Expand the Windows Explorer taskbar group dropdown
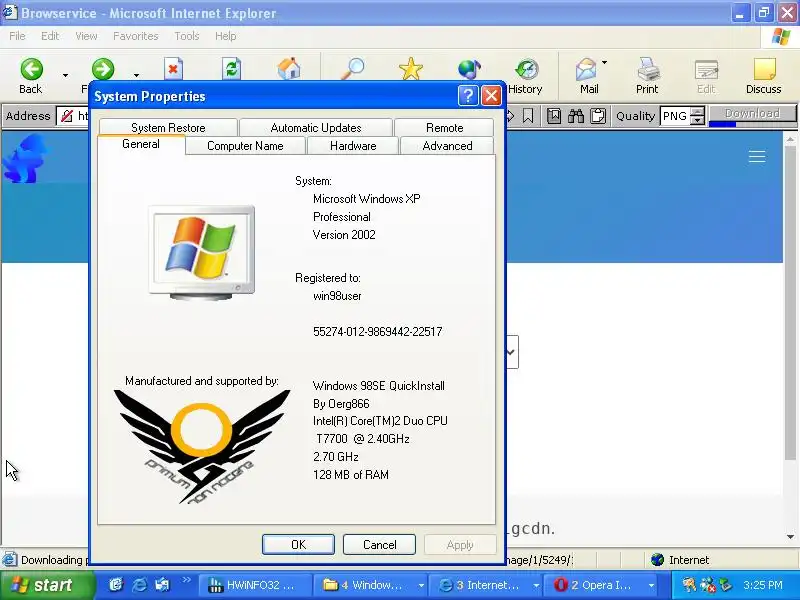This screenshot has height=600, width=800. [421, 585]
